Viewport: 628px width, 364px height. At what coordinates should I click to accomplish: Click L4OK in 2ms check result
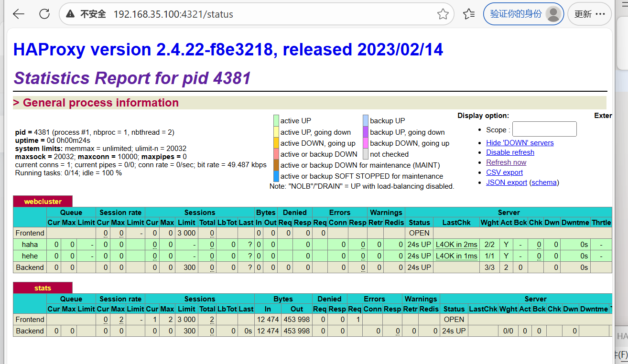456,245
